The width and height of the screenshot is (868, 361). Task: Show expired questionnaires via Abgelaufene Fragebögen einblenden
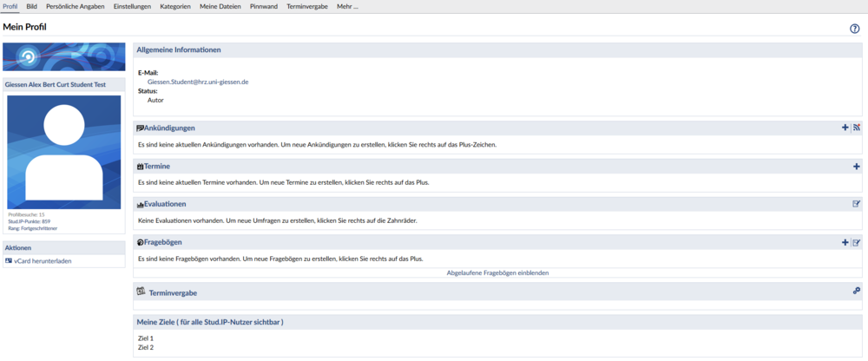[x=497, y=272]
